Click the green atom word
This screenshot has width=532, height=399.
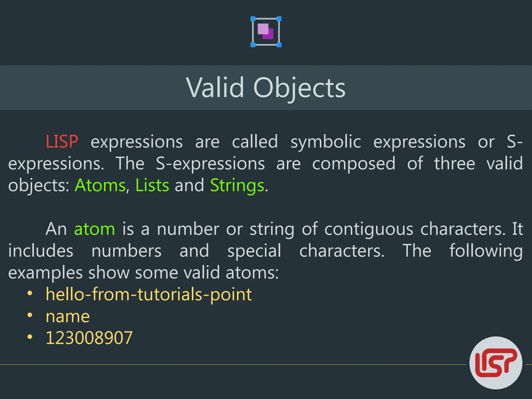95,229
